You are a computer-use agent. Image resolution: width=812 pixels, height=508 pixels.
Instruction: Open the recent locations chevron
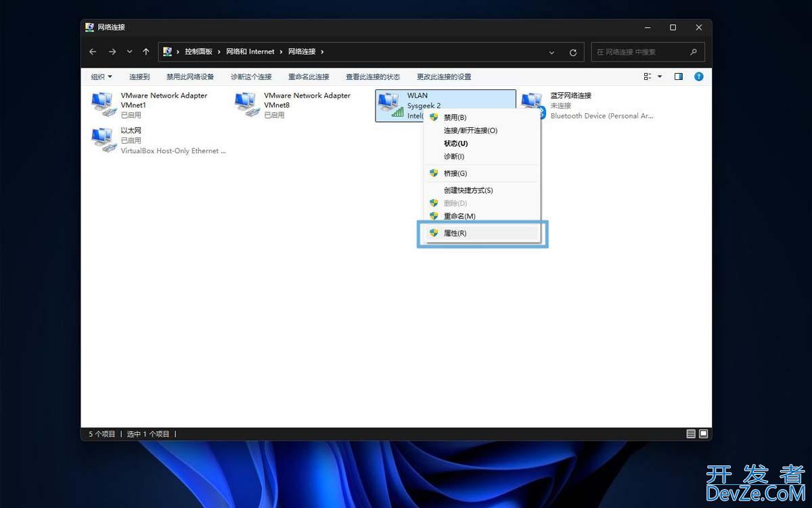point(130,52)
